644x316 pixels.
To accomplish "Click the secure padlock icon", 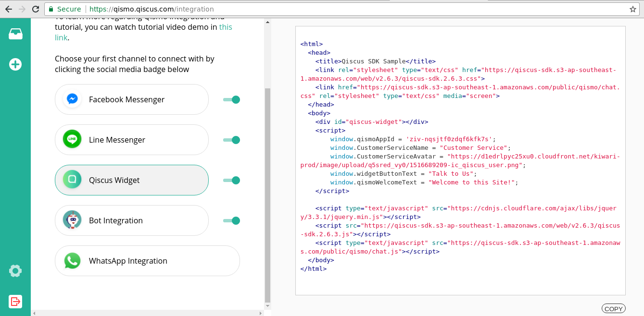I will click(x=51, y=9).
